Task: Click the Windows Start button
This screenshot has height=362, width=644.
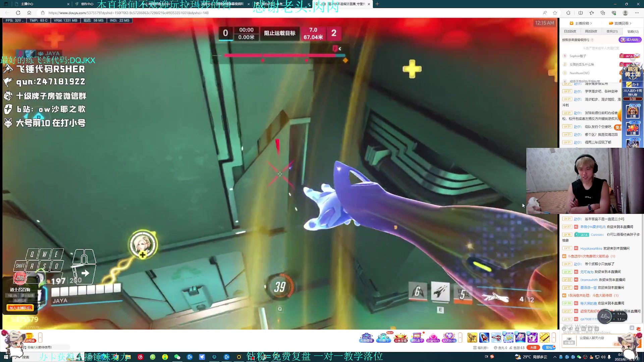Action: click(x=6, y=357)
